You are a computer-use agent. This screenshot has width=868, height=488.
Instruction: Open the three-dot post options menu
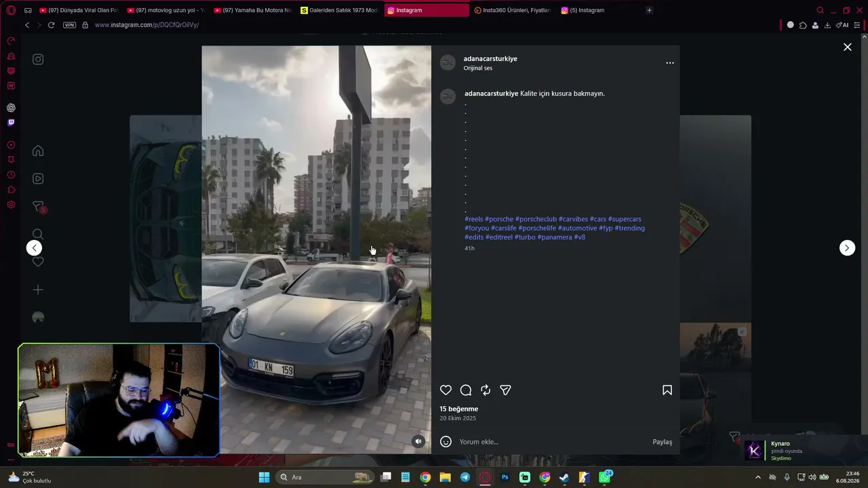670,63
